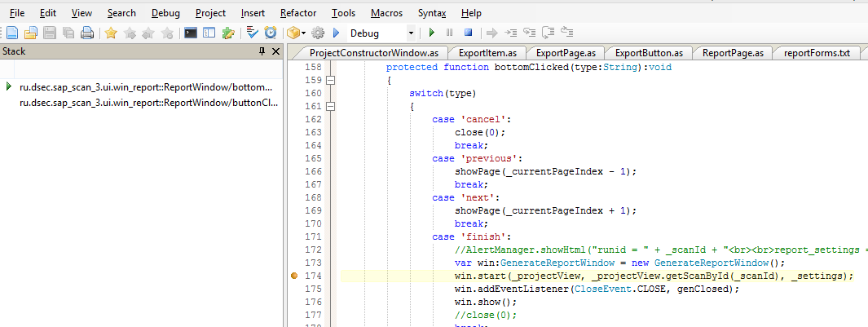Image resolution: width=868 pixels, height=327 pixels.
Task: Collapse the switch block fold at line 161
Action: pos(330,106)
